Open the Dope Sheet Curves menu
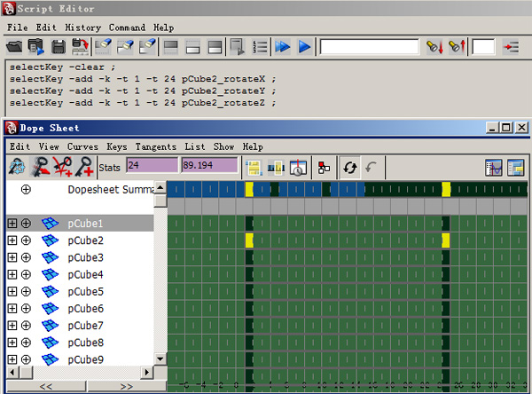 pyautogui.click(x=82, y=146)
